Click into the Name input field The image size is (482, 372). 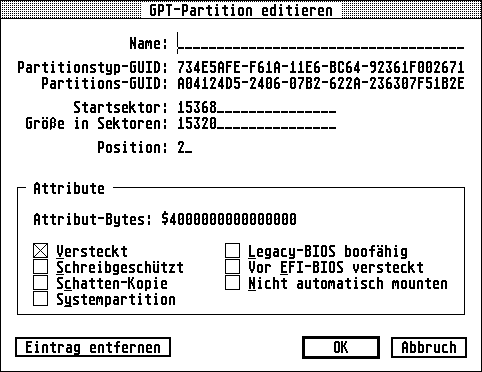pyautogui.click(x=321, y=43)
